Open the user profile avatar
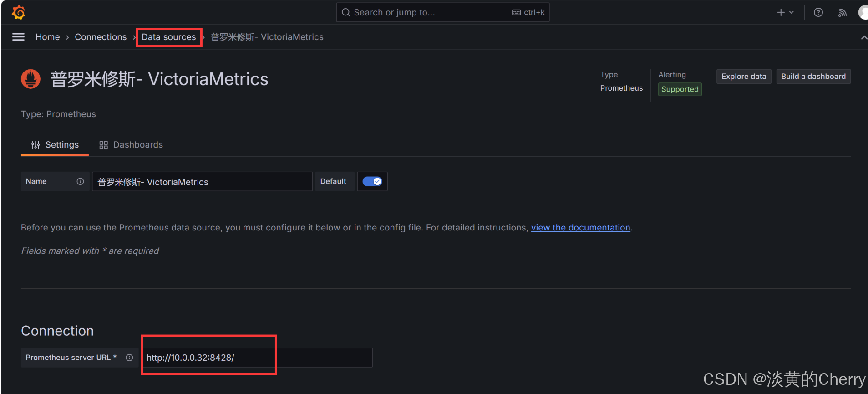Viewport: 868px width, 394px height. [863, 12]
